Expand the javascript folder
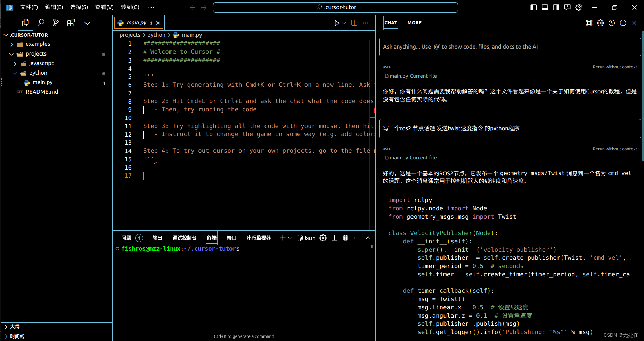 57,63
